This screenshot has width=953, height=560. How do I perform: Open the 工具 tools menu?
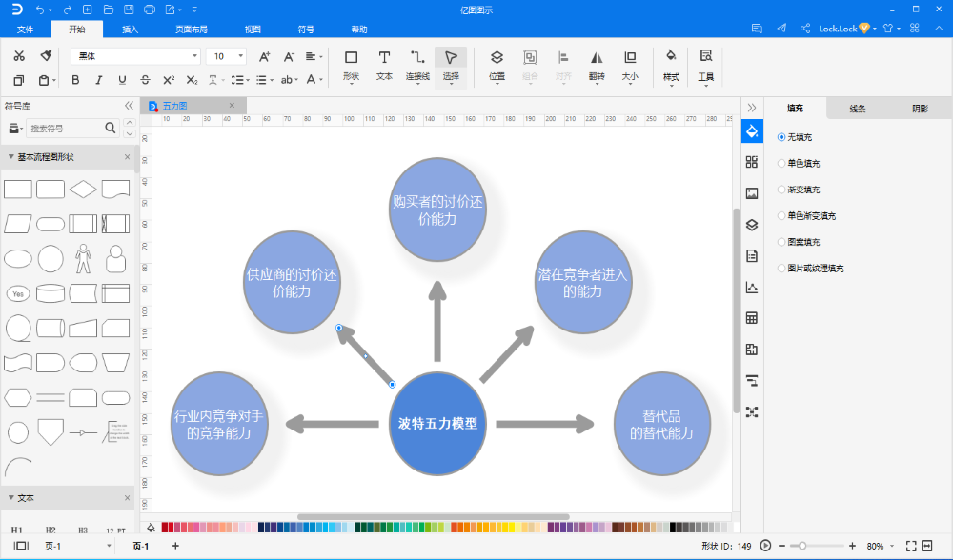pos(705,66)
